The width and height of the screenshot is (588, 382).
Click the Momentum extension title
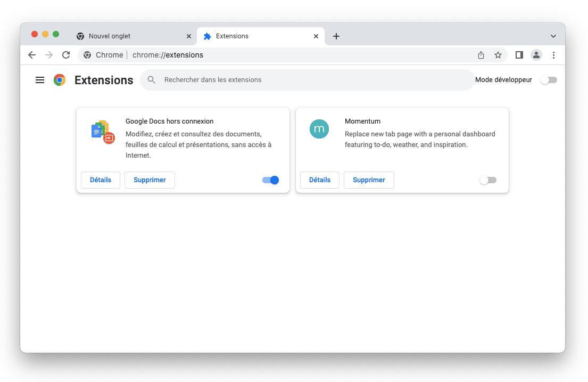[x=362, y=121]
